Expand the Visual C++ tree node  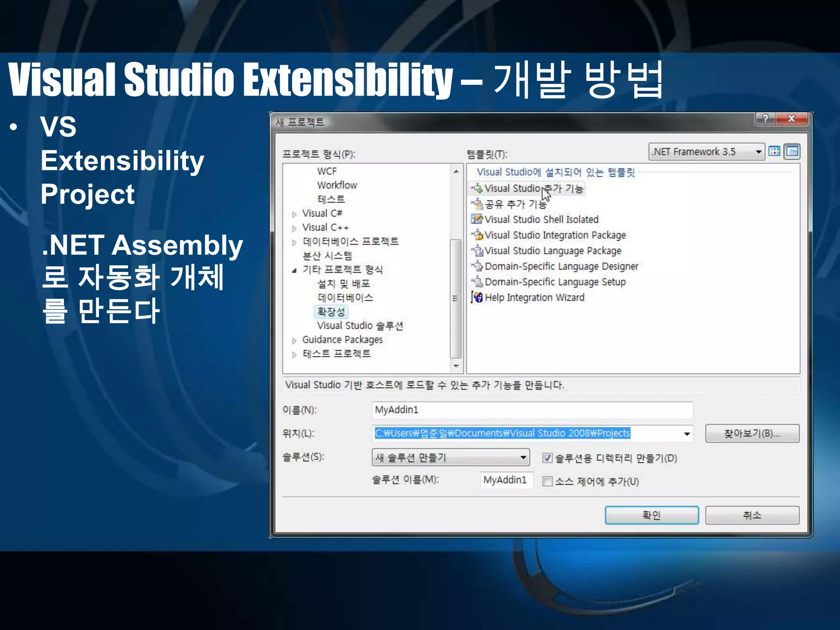(294, 228)
